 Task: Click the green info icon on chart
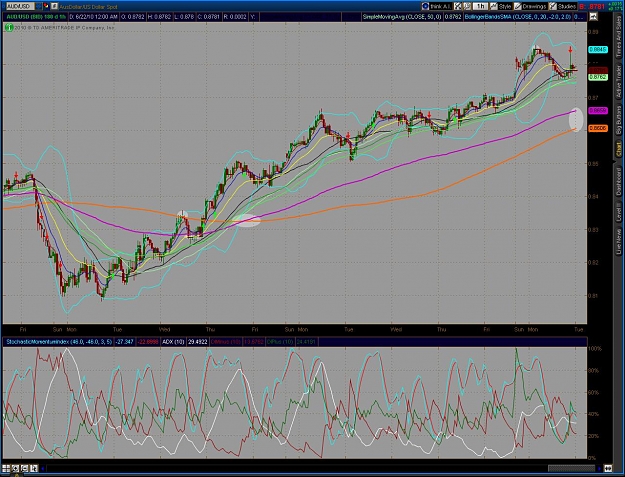9,27
